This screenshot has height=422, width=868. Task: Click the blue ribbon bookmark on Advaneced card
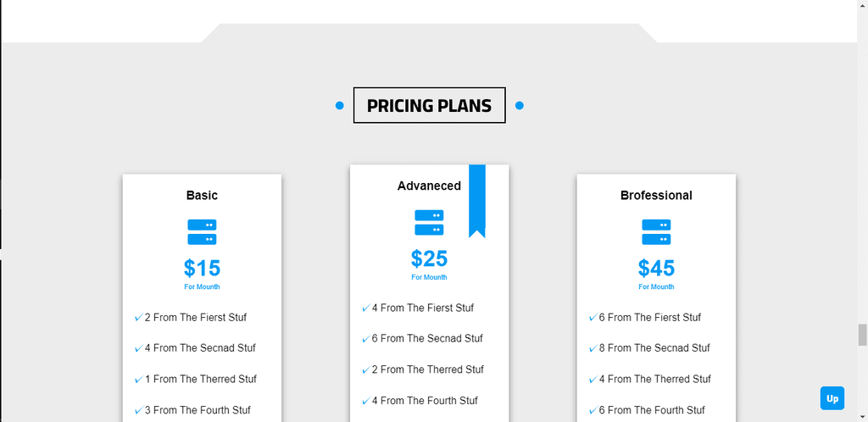[x=477, y=201]
